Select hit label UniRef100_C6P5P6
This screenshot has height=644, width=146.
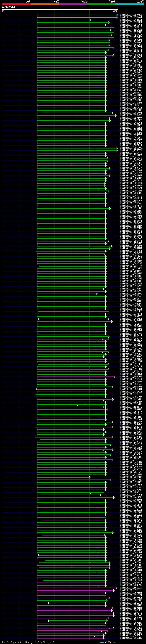[131, 636]
